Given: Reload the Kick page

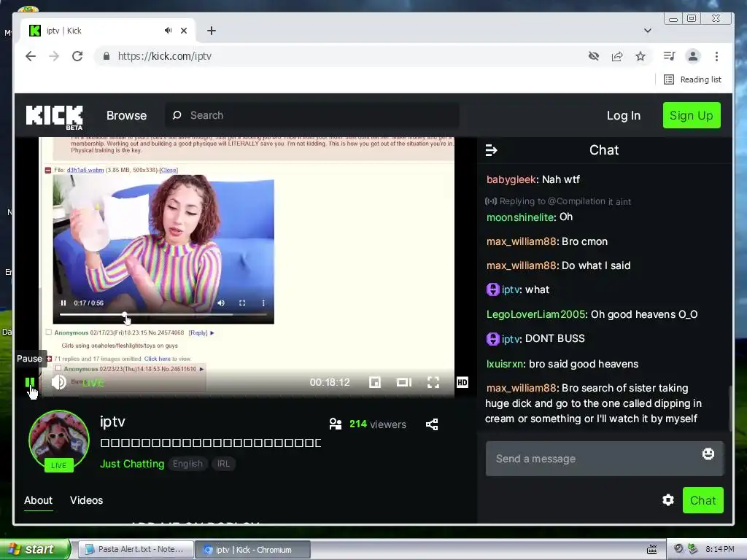Looking at the screenshot, I should 77,56.
